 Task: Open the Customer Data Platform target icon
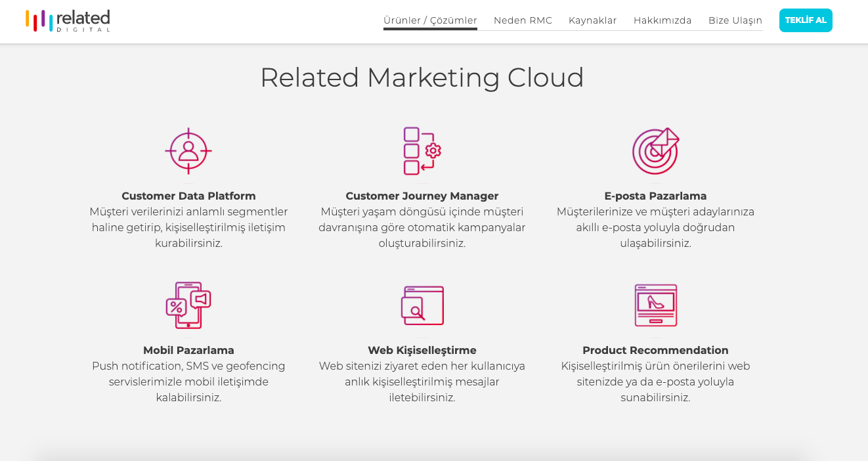tap(188, 151)
